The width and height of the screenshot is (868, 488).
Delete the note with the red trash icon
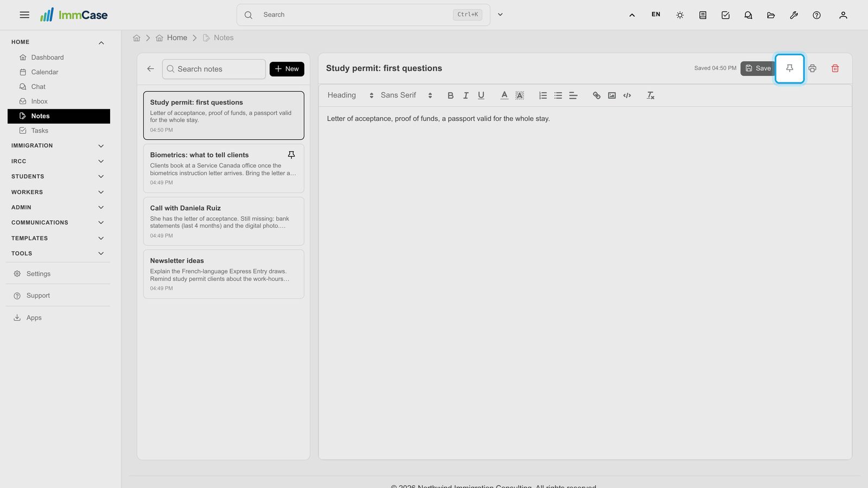835,68
